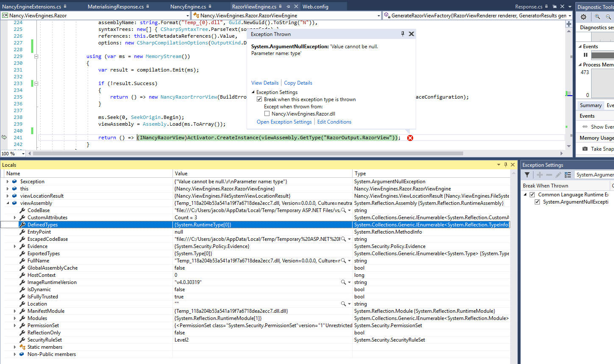Switch to the NancyEngine.cs tab
This screenshot has height=364, width=614.
(188, 7)
